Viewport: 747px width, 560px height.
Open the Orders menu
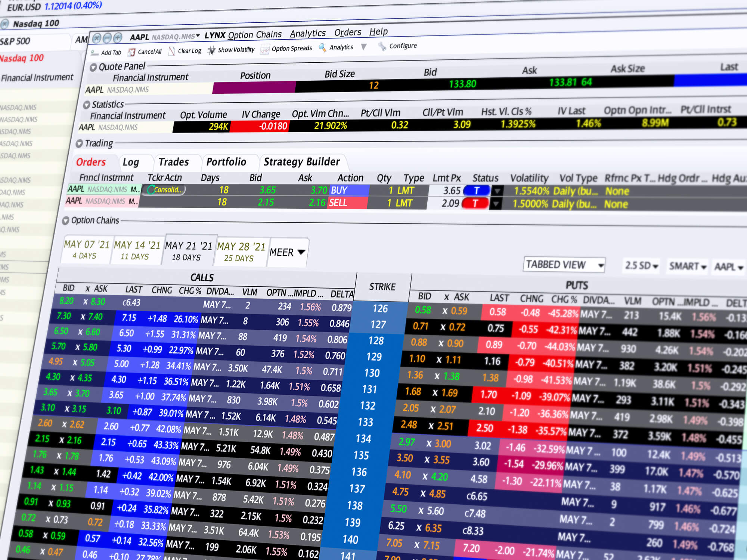[348, 32]
